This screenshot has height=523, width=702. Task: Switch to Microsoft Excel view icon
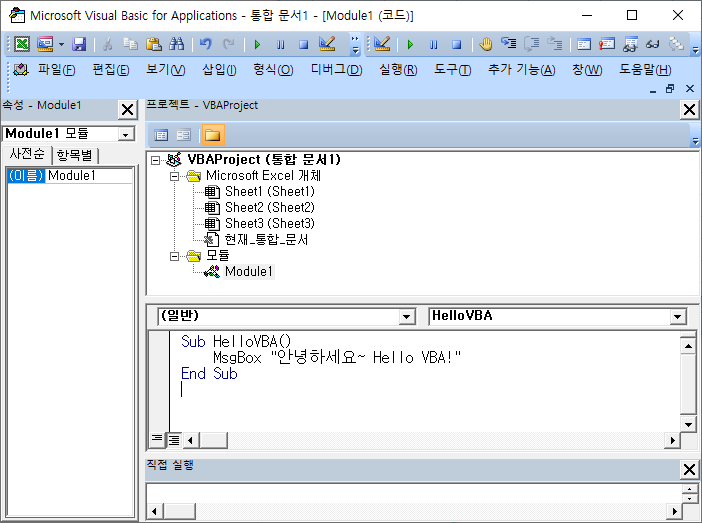(21, 44)
